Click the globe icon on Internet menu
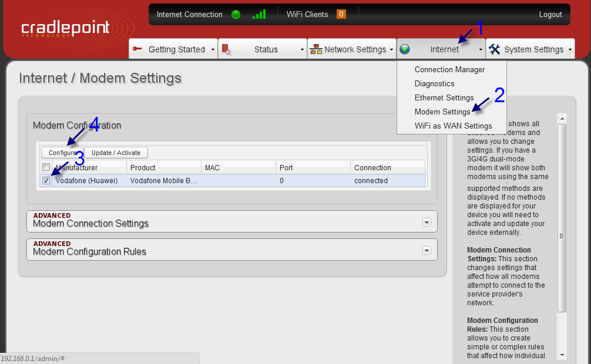The width and height of the screenshot is (591, 364). pos(405,49)
